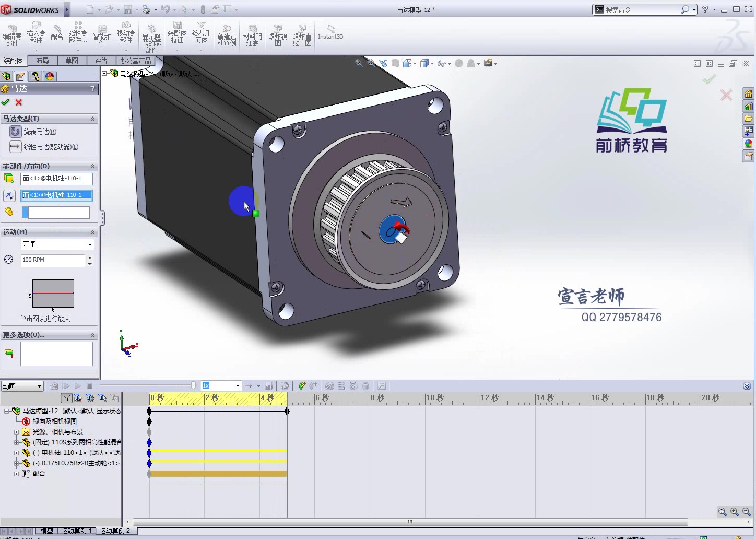Switch to the 办公室产品 tab

(135, 61)
